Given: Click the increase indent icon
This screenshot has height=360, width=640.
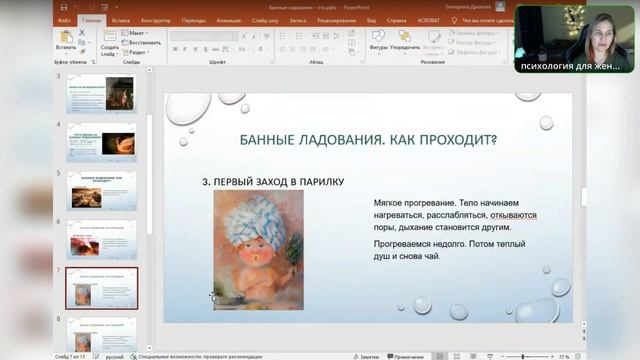Looking at the screenshot, I should (x=326, y=36).
